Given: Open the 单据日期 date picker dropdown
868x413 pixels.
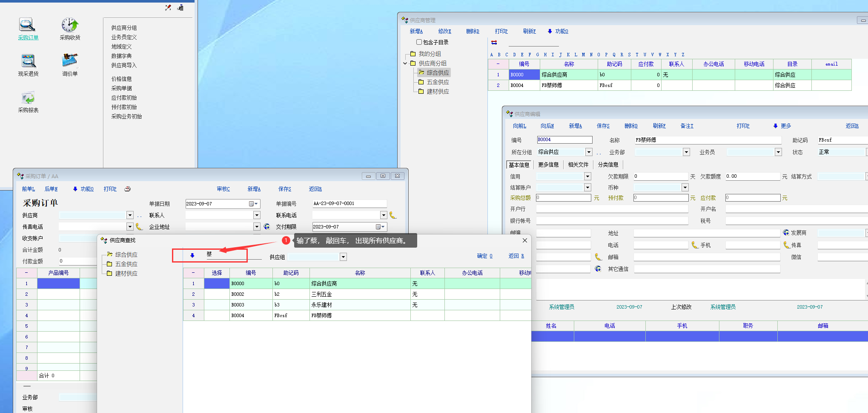Looking at the screenshot, I should click(x=253, y=204).
